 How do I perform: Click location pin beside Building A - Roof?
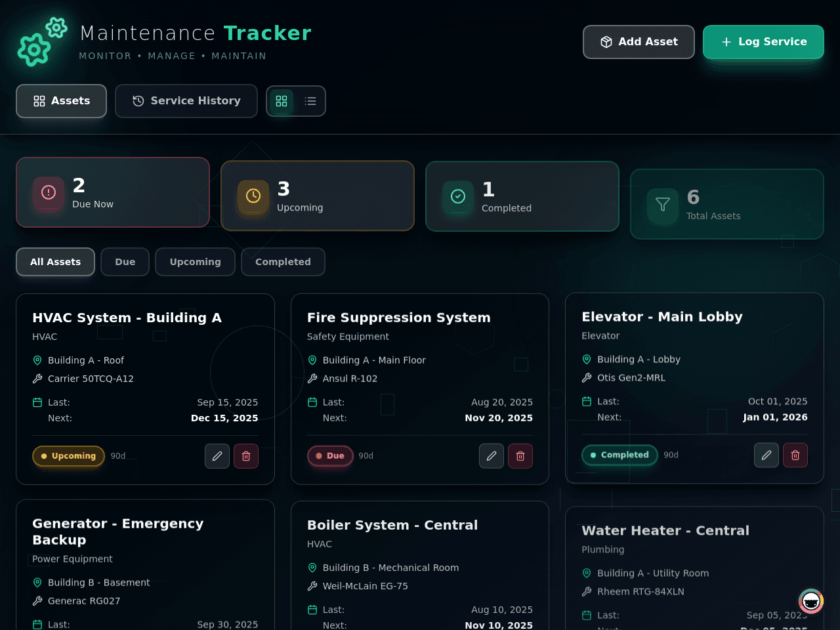coord(37,360)
